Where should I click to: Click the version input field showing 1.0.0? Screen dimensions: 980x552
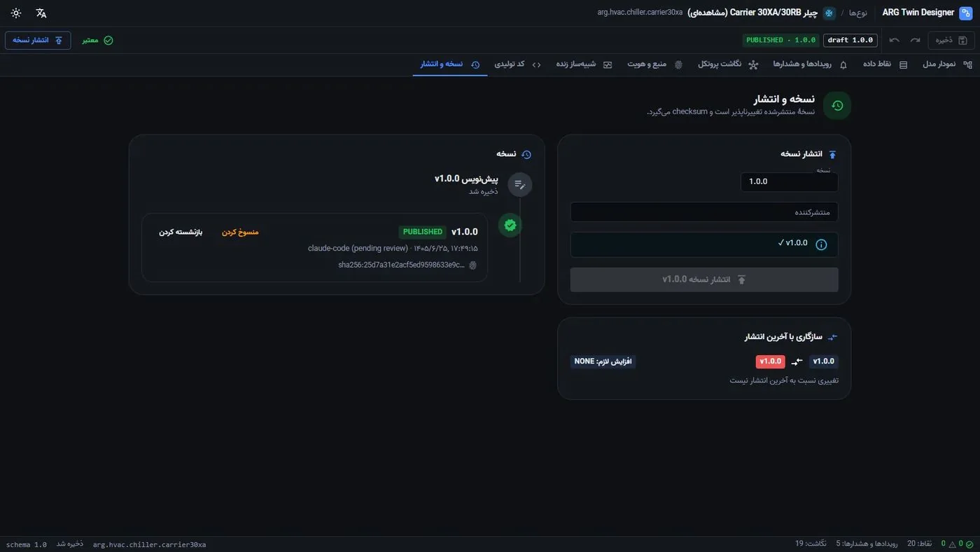coord(789,181)
